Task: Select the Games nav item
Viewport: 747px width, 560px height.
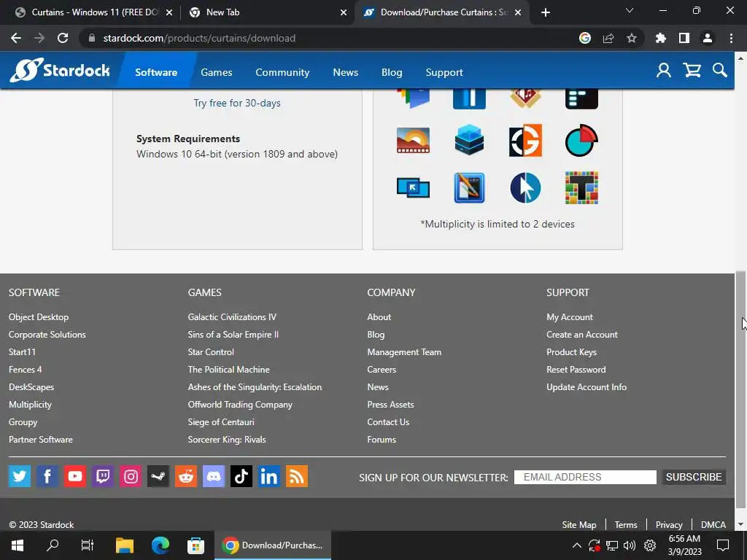Action: [216, 72]
